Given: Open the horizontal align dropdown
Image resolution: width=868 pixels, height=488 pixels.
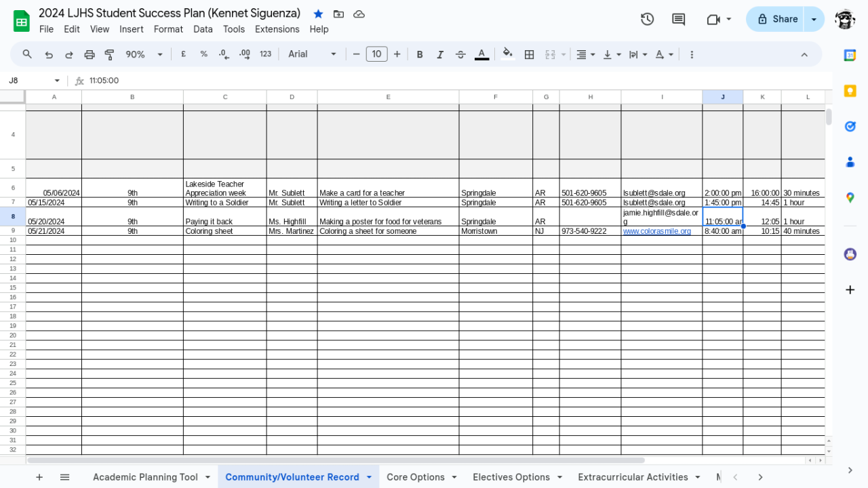Looking at the screenshot, I should 585,54.
